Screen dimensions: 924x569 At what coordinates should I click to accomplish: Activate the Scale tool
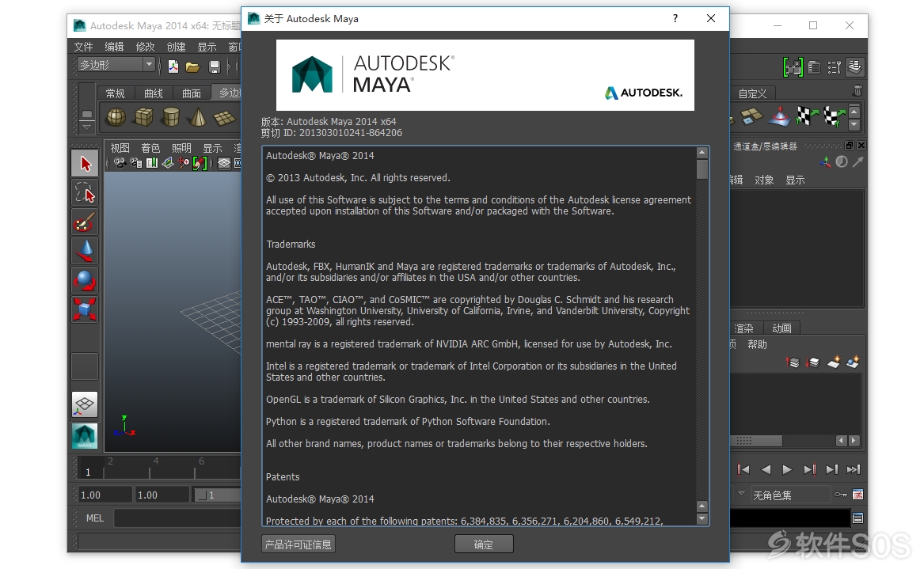[x=85, y=309]
